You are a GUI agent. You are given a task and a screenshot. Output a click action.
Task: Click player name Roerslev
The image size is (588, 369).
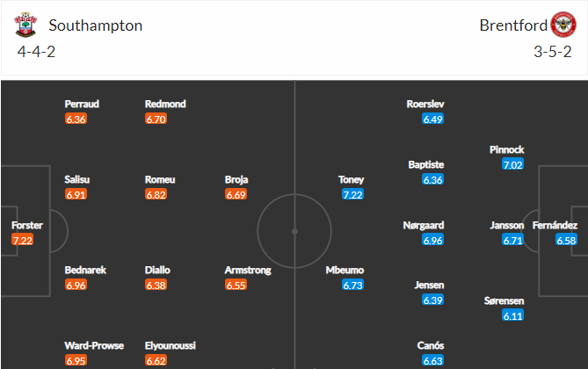(x=425, y=104)
